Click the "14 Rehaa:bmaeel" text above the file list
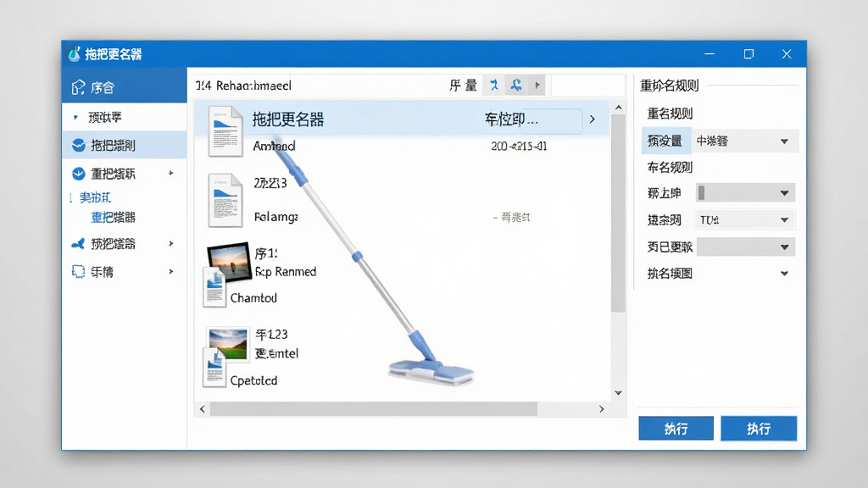 coord(243,86)
